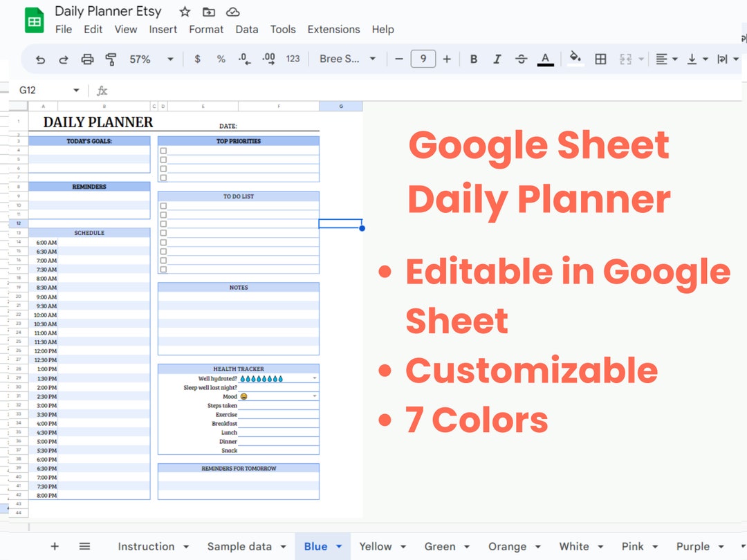Open the Print dialog icon
The width and height of the screenshot is (747, 560).
tap(86, 59)
